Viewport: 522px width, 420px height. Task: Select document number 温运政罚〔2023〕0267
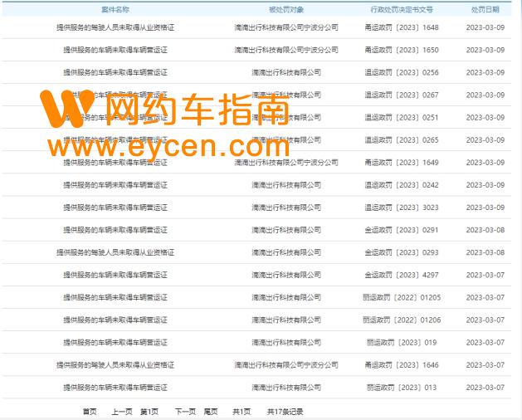point(402,95)
